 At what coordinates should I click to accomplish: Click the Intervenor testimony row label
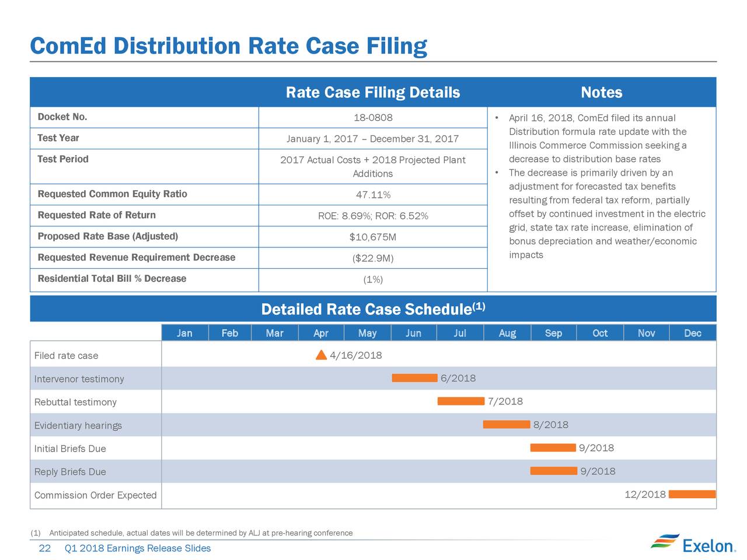click(x=79, y=379)
